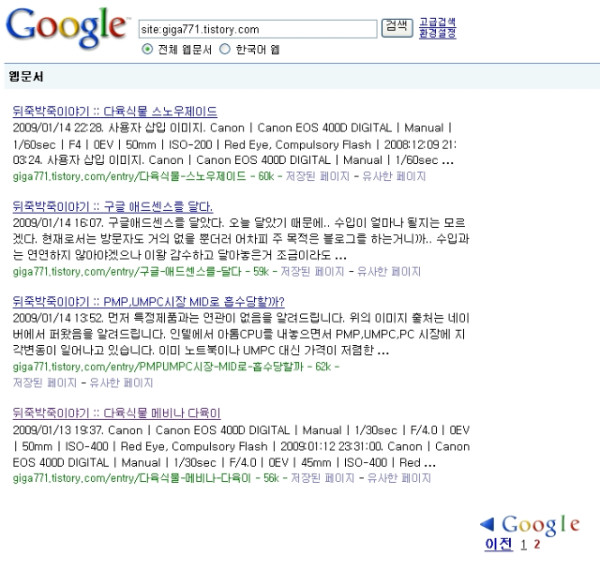The width and height of the screenshot is (600, 570).
Task: Open result 구글 애드센스를 달다
Action: click(x=112, y=207)
